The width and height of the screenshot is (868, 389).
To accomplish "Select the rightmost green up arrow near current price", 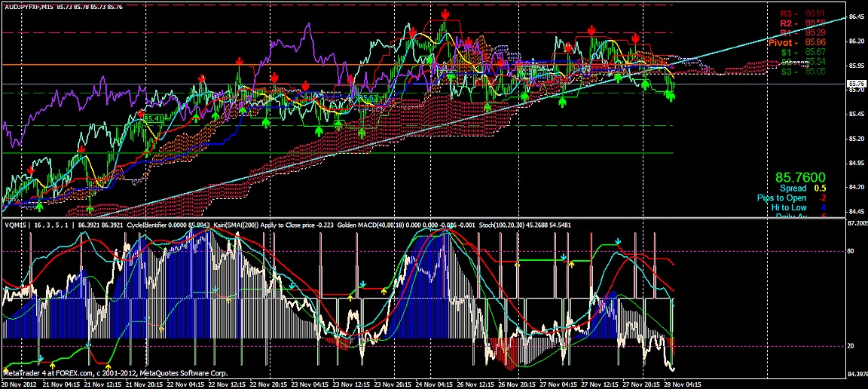I will 671,95.
